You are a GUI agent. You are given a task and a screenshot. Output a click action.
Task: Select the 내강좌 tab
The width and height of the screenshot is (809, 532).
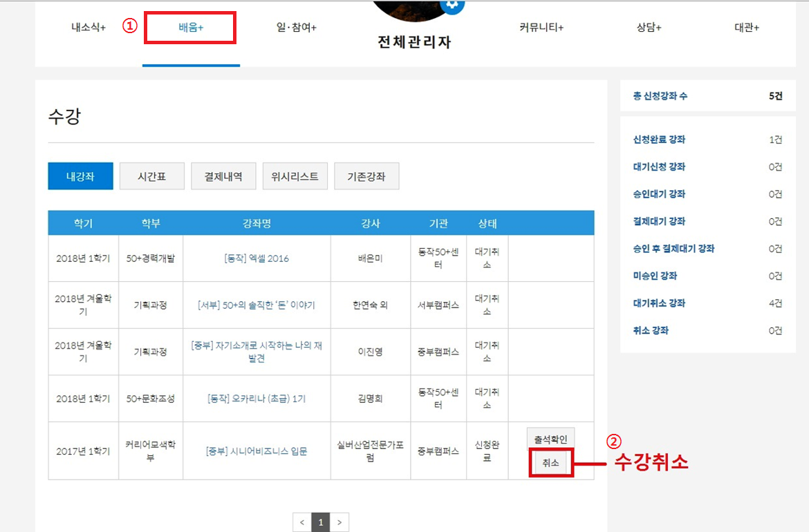click(x=80, y=176)
